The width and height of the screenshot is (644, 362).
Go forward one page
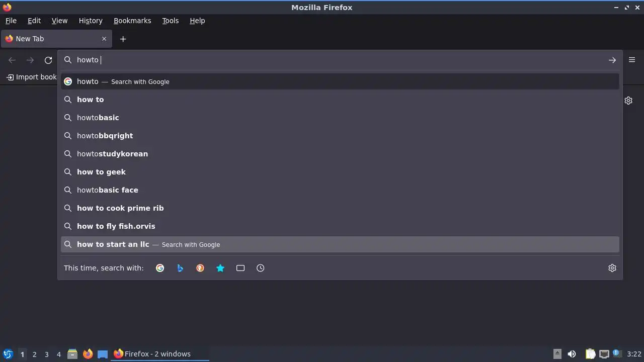pyautogui.click(x=30, y=60)
